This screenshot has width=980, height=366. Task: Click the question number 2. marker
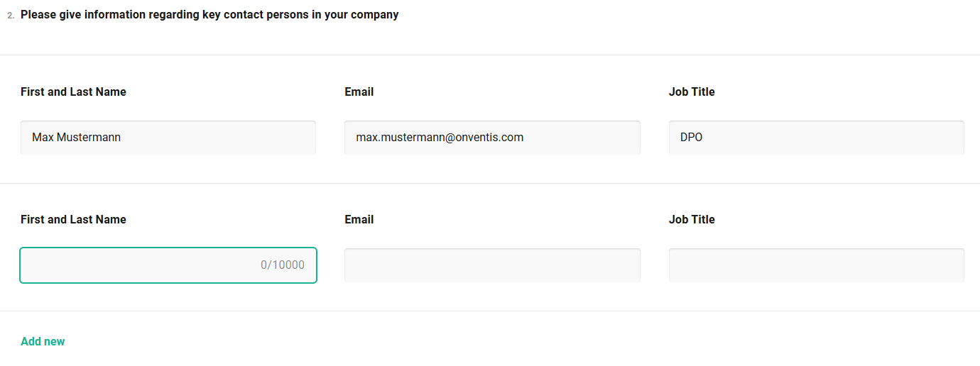point(11,15)
